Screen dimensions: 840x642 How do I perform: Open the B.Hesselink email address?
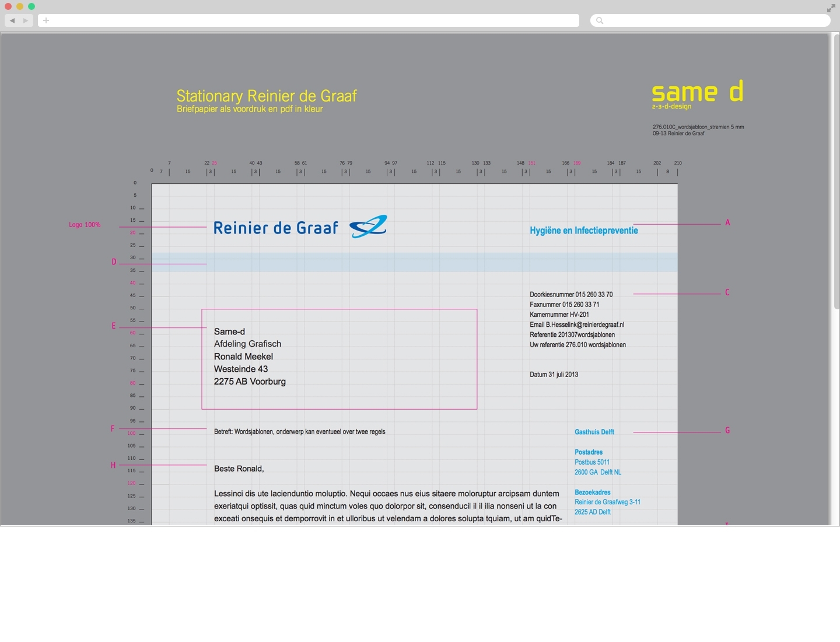tap(584, 325)
